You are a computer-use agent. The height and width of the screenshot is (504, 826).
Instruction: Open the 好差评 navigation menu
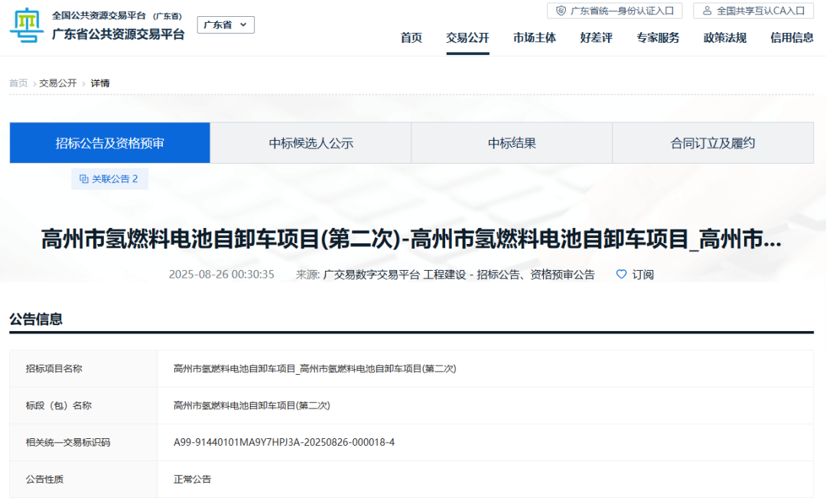(x=595, y=37)
